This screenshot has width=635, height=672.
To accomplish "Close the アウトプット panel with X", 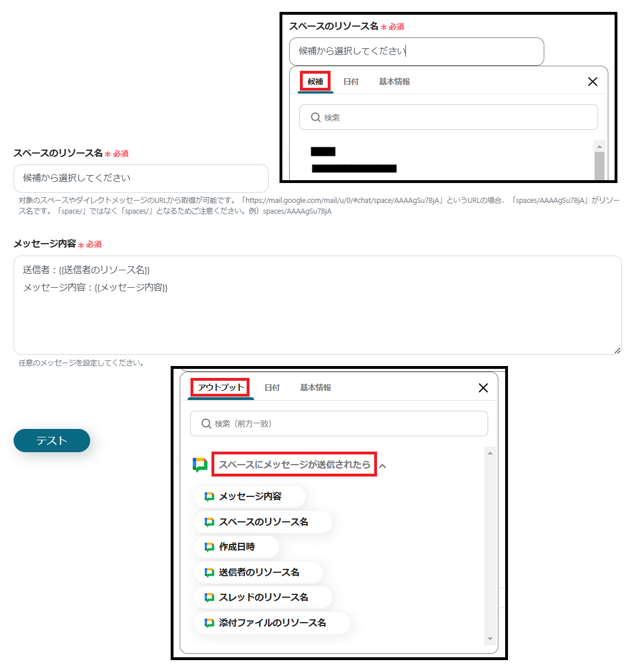I will coord(483,388).
